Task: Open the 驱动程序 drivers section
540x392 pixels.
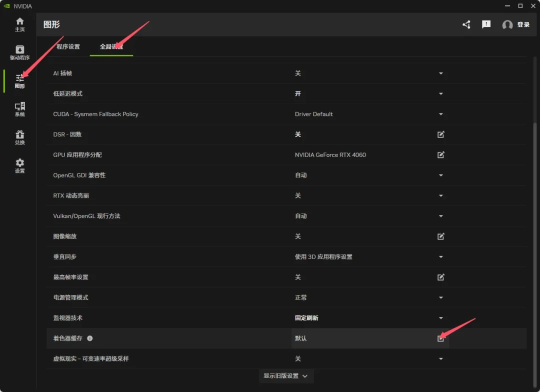Action: pos(19,52)
